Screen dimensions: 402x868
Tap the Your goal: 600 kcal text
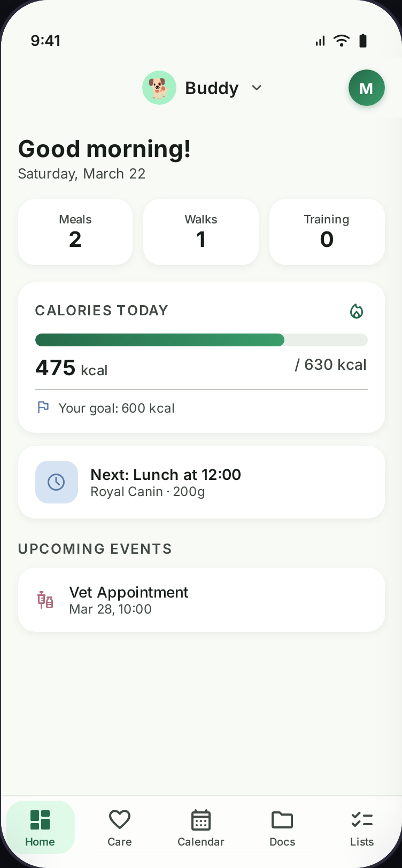click(x=117, y=408)
